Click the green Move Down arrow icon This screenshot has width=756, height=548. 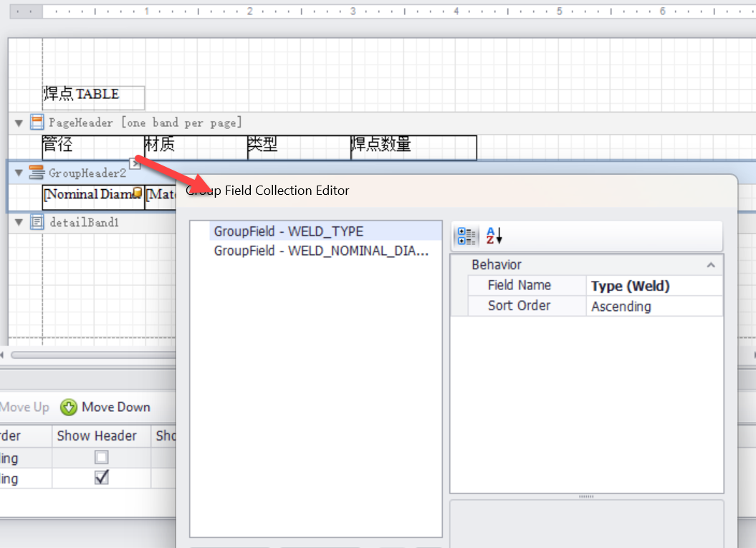click(x=69, y=407)
